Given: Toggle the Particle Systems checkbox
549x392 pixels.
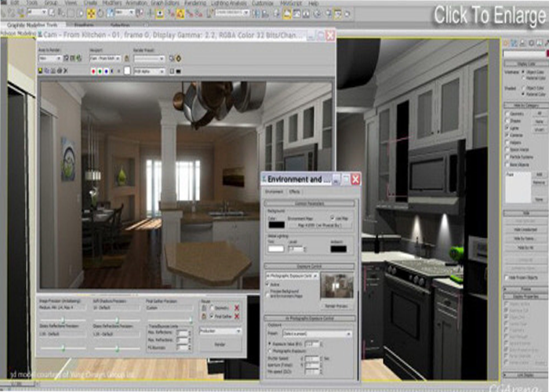Looking at the screenshot, I should coord(507,157).
